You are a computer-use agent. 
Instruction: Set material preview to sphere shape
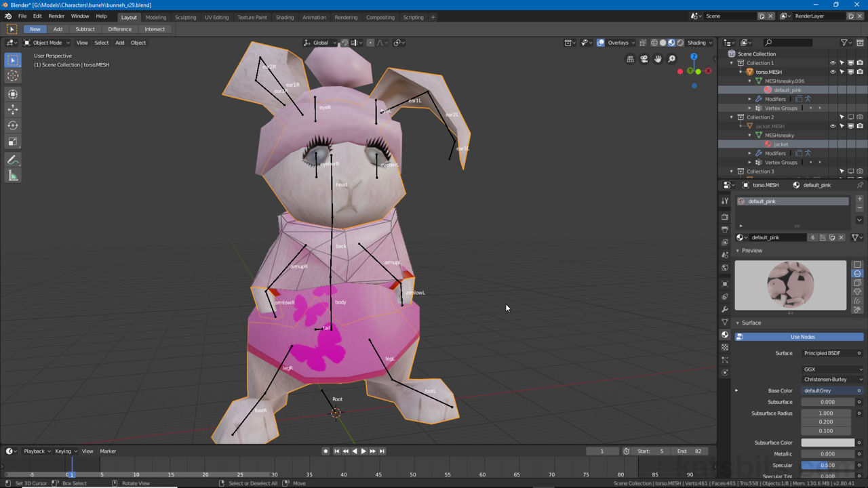857,274
